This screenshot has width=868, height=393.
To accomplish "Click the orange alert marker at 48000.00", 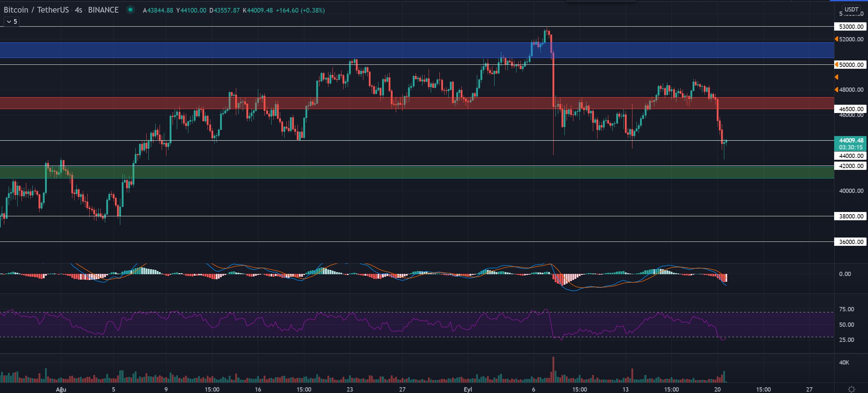I will [837, 90].
